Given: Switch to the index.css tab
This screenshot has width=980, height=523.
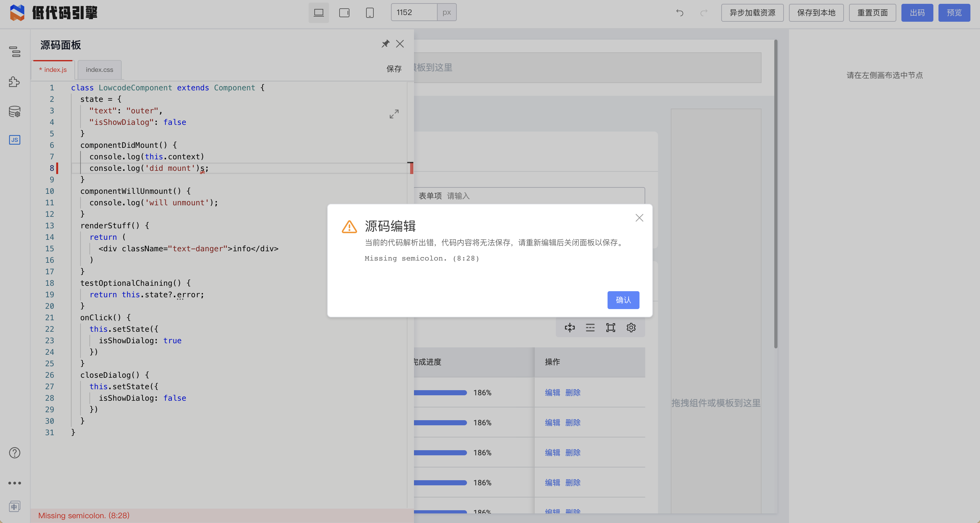Looking at the screenshot, I should tap(99, 70).
